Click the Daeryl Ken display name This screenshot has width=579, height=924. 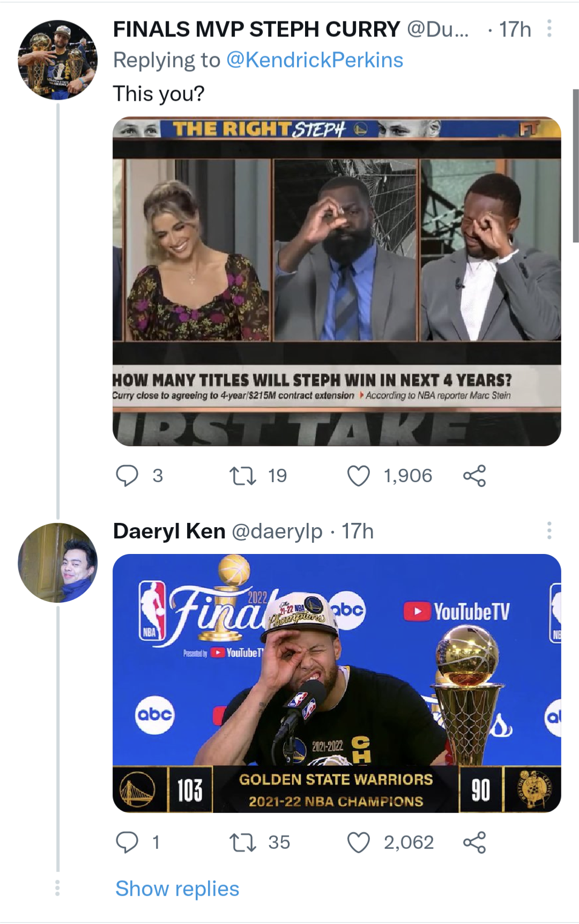[169, 531]
